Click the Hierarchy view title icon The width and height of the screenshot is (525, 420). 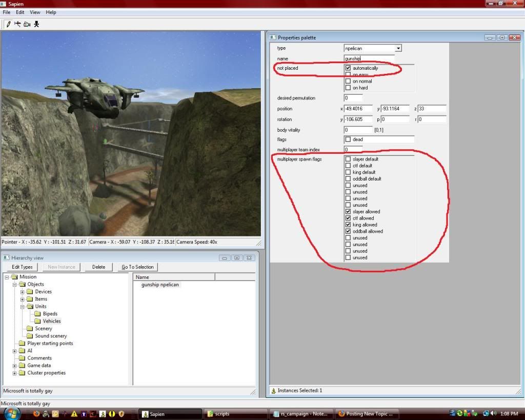[x=6, y=257]
